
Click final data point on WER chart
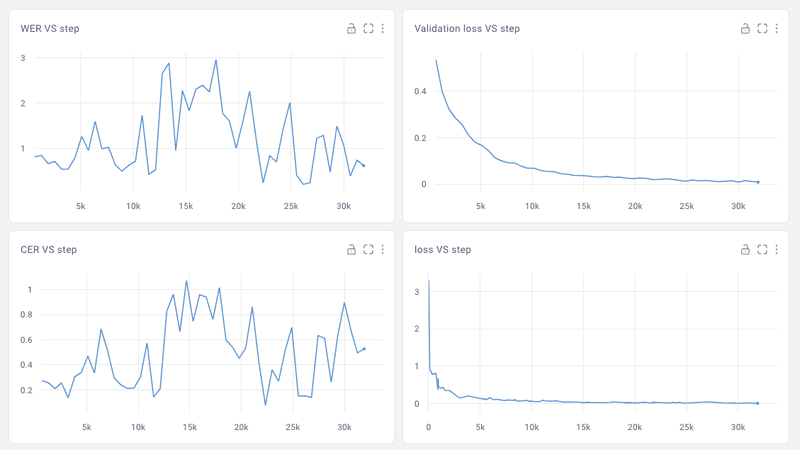[364, 166]
